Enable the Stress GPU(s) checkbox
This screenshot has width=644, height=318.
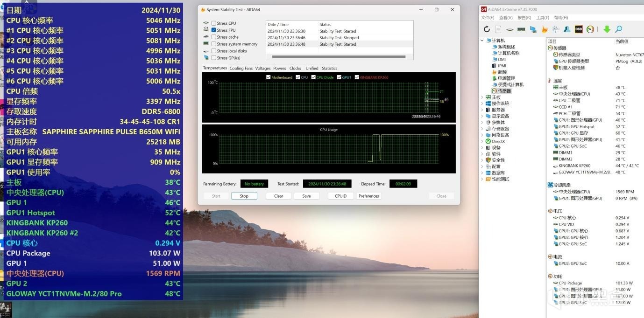pos(213,58)
